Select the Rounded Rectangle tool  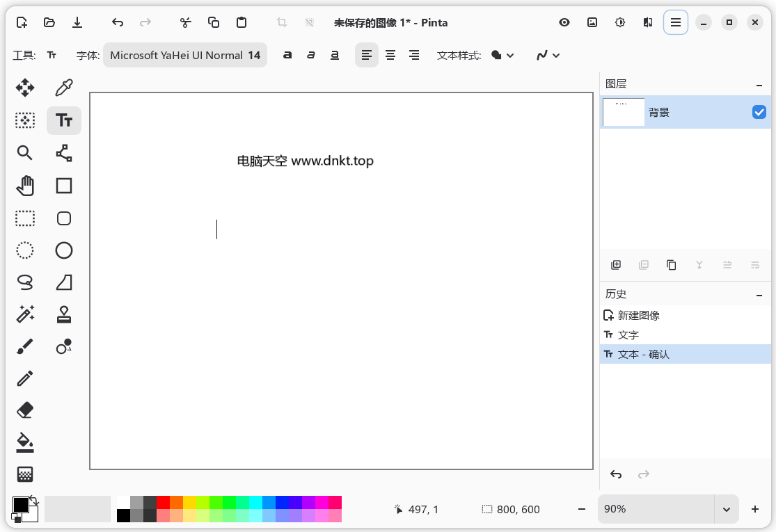click(x=64, y=218)
